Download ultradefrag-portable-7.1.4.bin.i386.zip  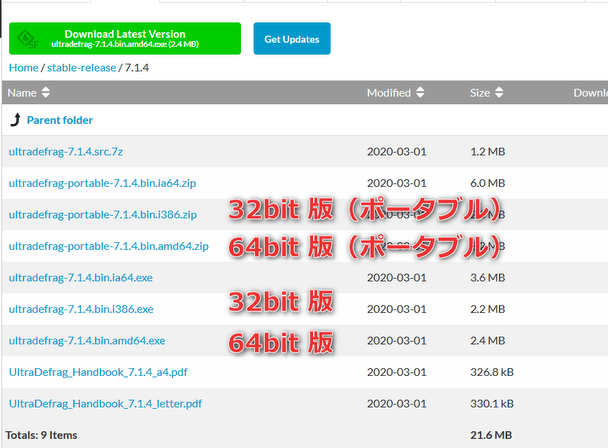103,214
